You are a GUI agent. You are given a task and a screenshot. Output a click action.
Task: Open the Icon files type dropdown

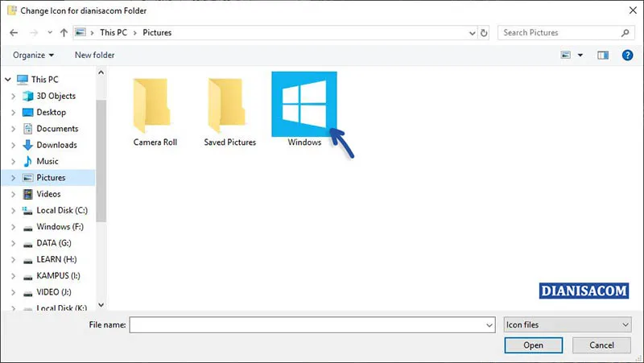point(568,325)
